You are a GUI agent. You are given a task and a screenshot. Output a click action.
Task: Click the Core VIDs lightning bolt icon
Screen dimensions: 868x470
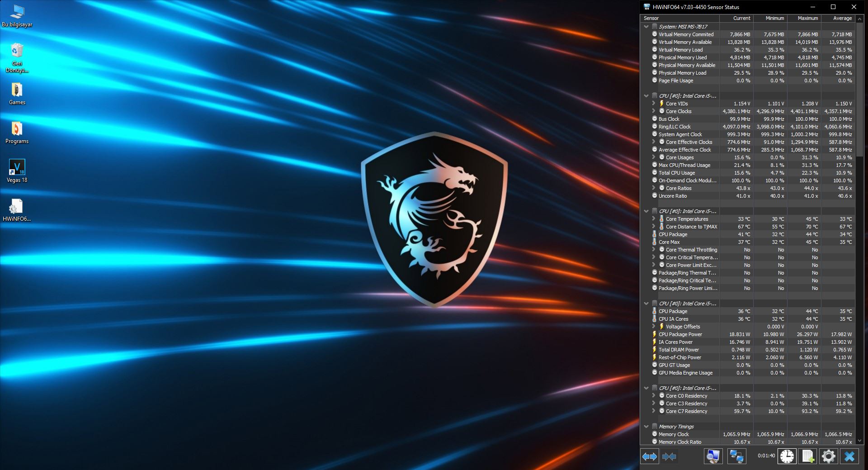[662, 104]
